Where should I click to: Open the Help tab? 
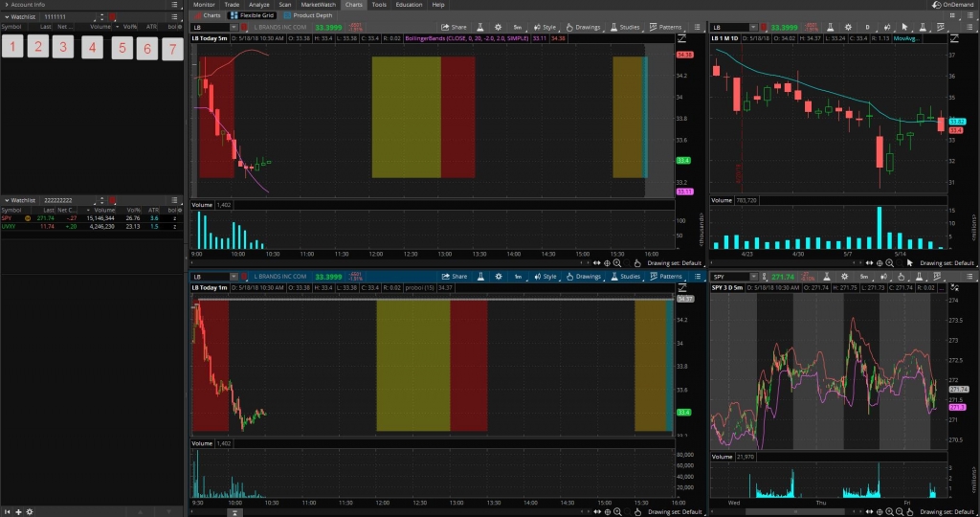(x=438, y=5)
